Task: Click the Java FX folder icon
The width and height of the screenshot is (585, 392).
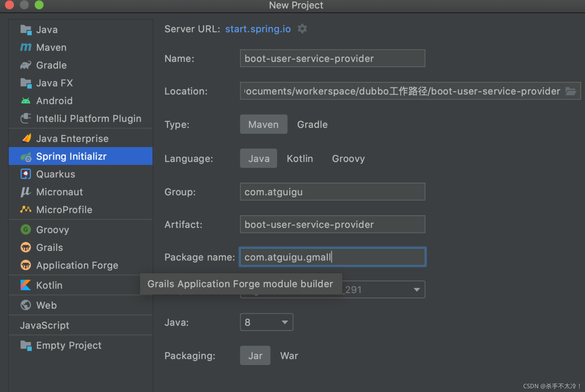Action: tap(26, 83)
